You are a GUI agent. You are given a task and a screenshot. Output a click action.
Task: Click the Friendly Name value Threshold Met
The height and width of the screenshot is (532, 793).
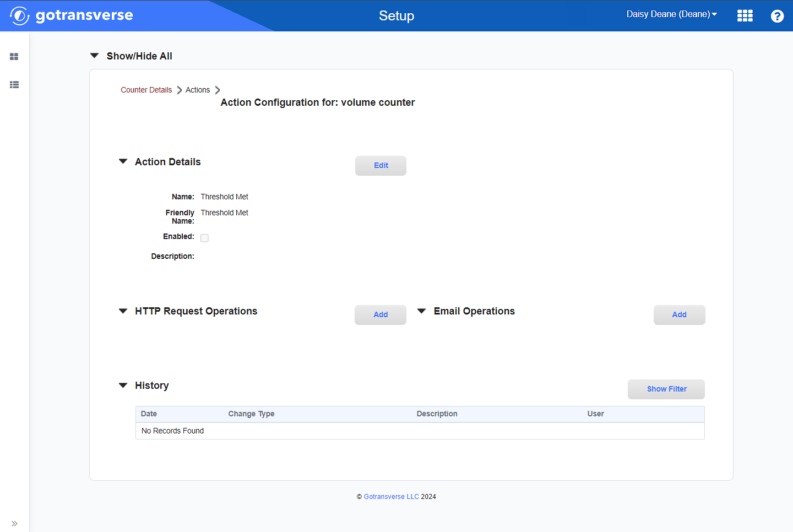tap(224, 213)
